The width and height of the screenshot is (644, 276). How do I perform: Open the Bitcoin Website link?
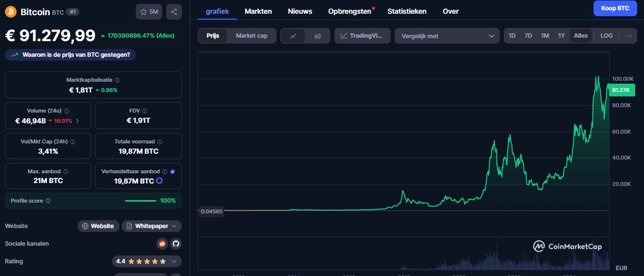(98, 226)
